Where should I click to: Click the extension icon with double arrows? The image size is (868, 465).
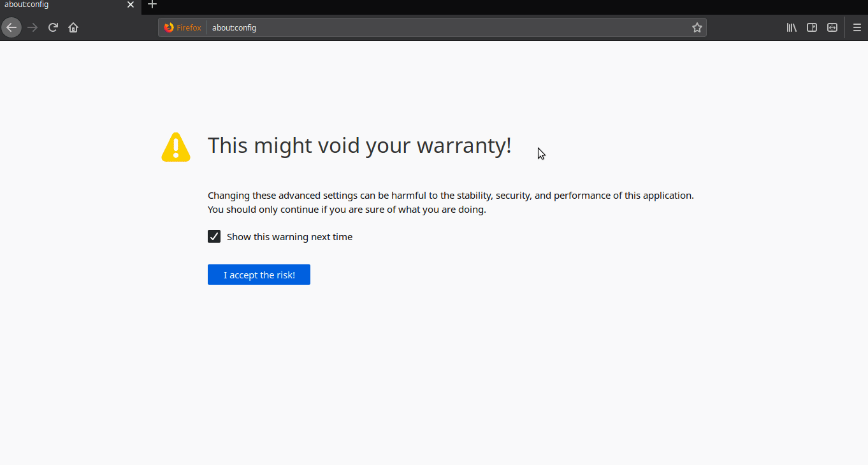[x=832, y=27]
